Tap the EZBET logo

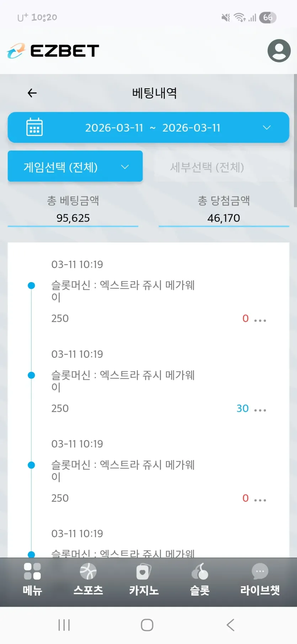53,51
